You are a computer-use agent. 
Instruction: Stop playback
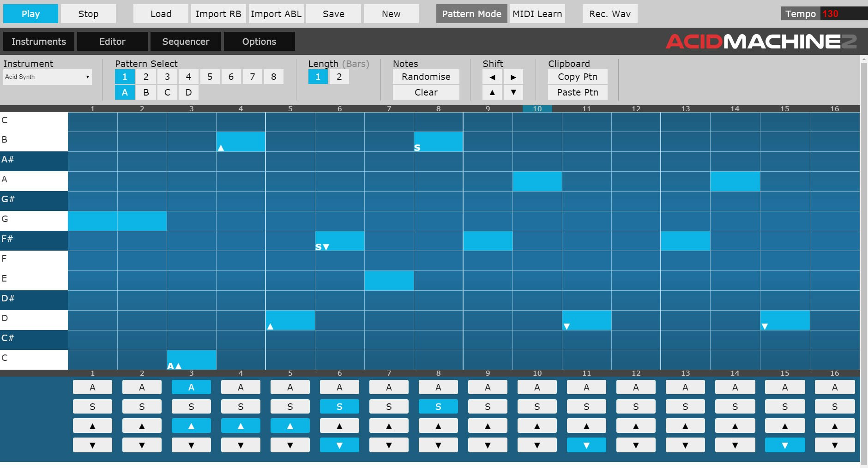tap(88, 14)
